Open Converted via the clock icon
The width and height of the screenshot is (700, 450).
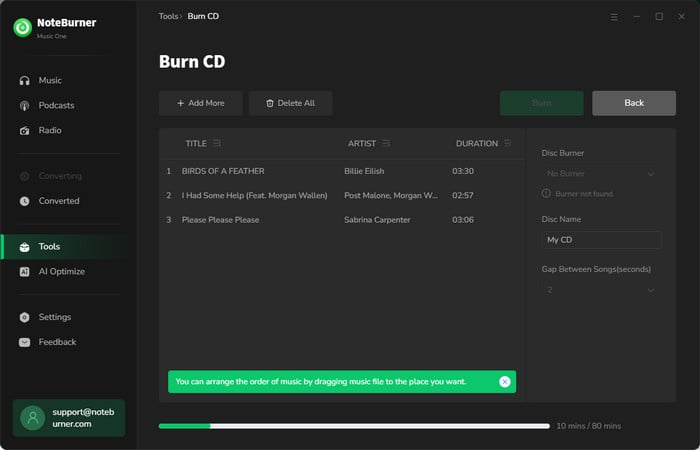point(25,201)
